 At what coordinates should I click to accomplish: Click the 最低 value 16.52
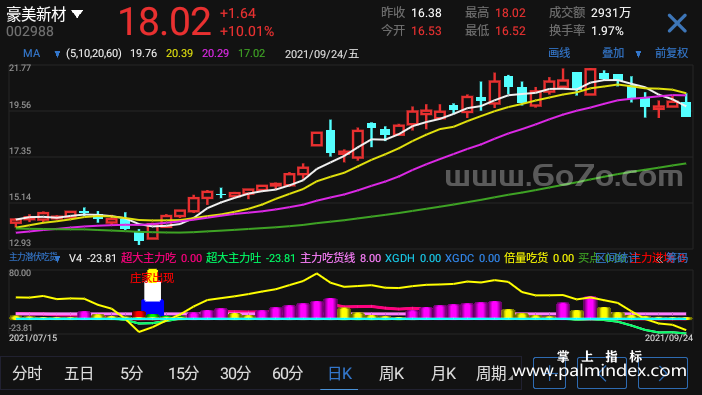[510, 31]
